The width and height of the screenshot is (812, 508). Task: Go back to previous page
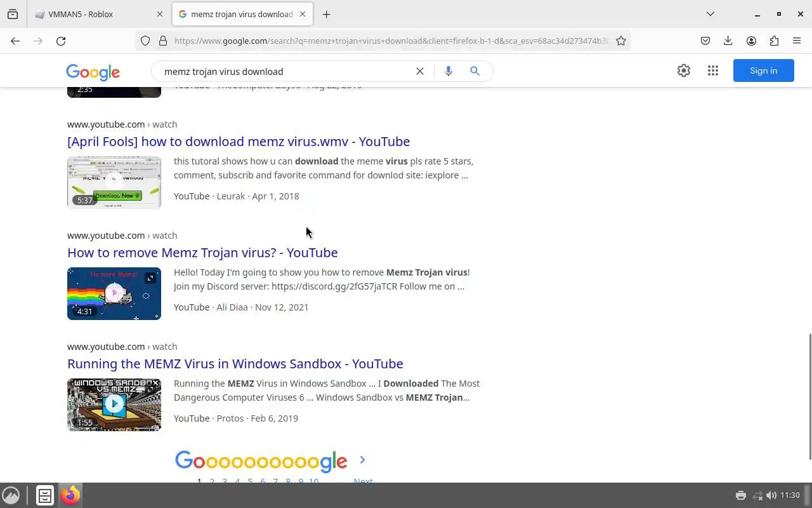point(15,41)
